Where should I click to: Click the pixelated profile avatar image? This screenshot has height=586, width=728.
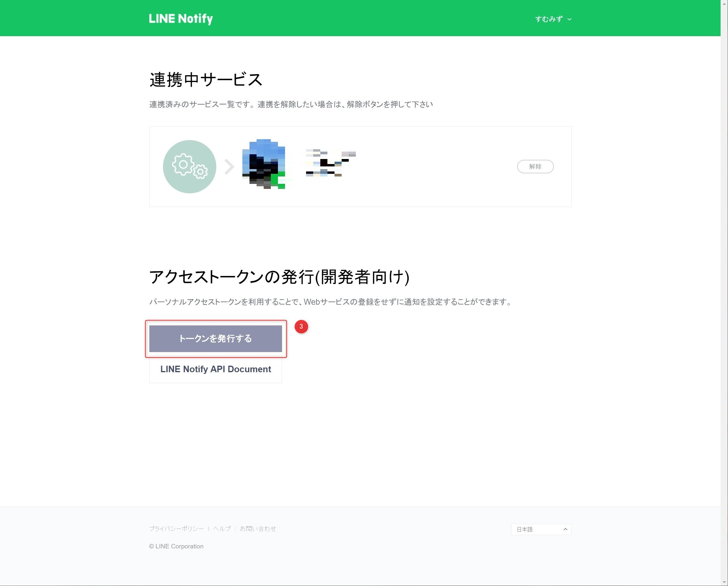tap(264, 164)
